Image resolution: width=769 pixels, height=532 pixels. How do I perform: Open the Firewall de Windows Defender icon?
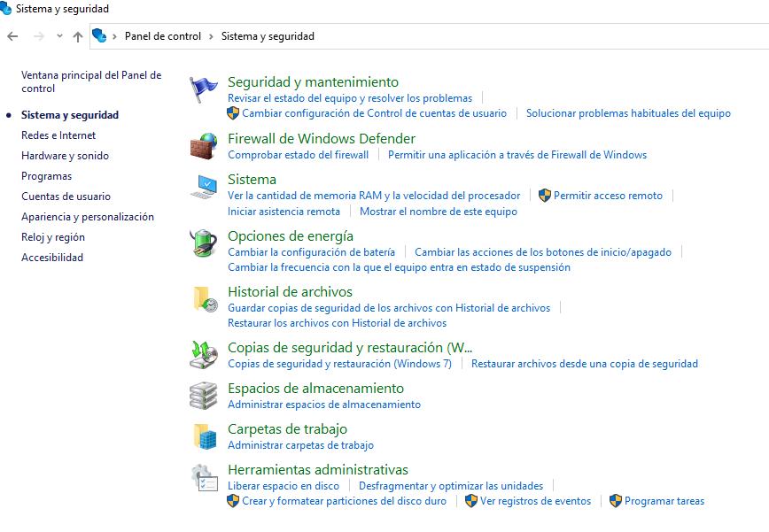(x=204, y=146)
